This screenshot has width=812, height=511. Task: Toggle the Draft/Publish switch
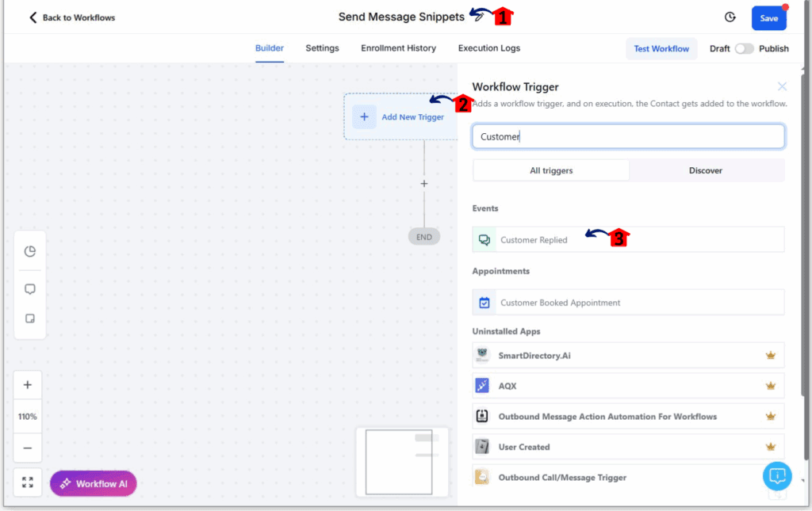(x=744, y=48)
